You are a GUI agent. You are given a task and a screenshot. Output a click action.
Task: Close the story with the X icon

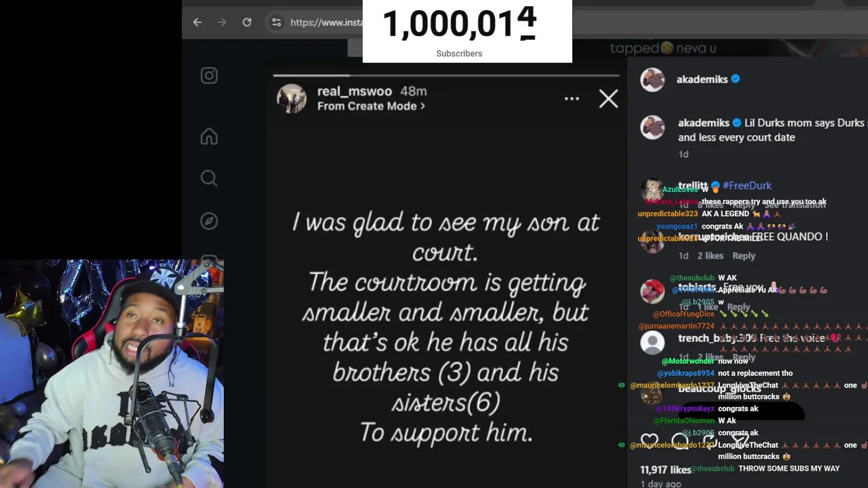(x=608, y=99)
